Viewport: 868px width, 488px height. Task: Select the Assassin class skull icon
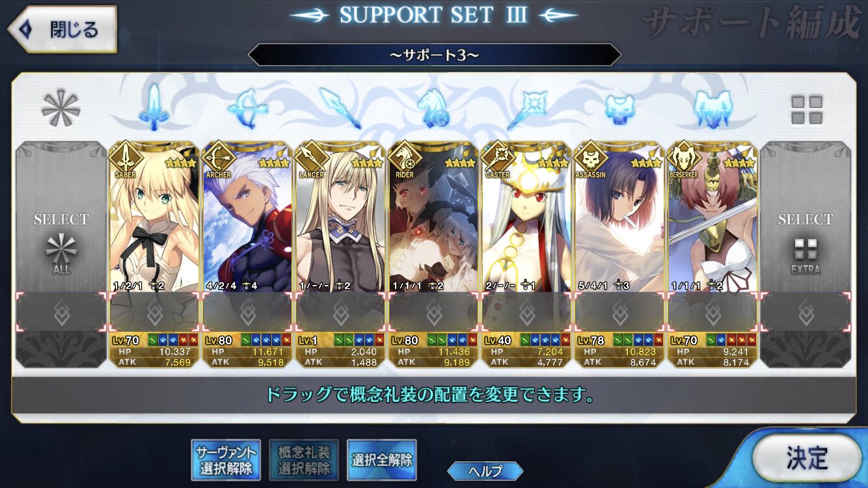click(x=619, y=108)
